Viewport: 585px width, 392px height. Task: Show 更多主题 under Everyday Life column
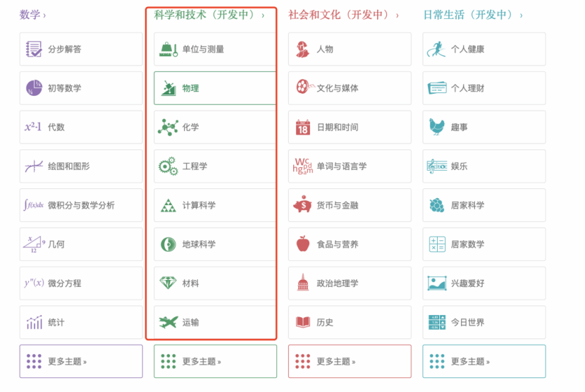[484, 362]
